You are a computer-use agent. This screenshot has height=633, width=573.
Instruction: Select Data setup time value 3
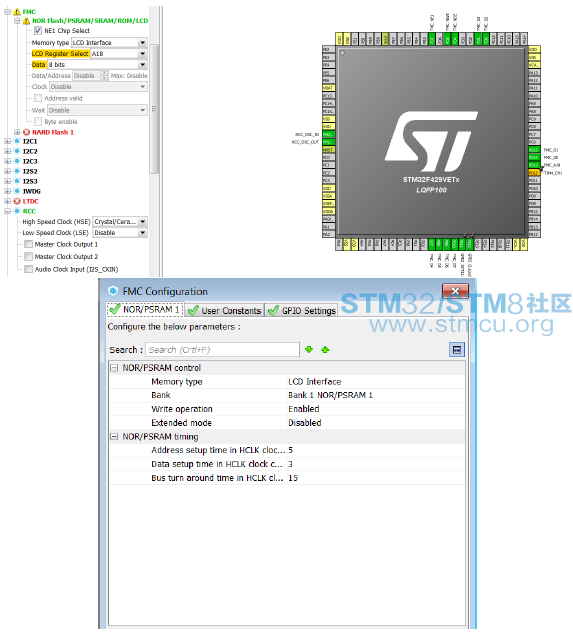pyautogui.click(x=291, y=464)
